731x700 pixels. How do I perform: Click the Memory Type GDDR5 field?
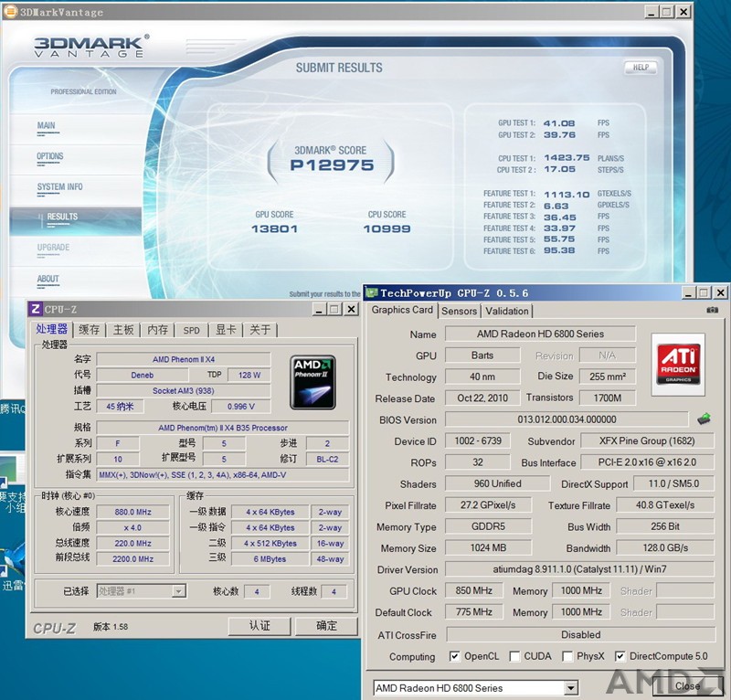coord(488,526)
